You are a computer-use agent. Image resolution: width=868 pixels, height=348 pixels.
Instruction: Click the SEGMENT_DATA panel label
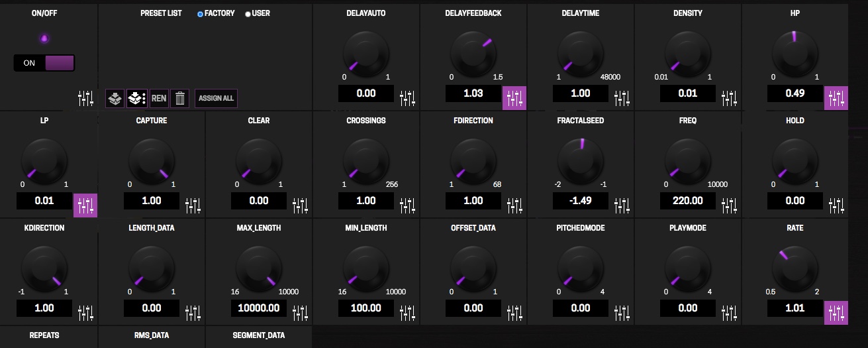point(259,335)
